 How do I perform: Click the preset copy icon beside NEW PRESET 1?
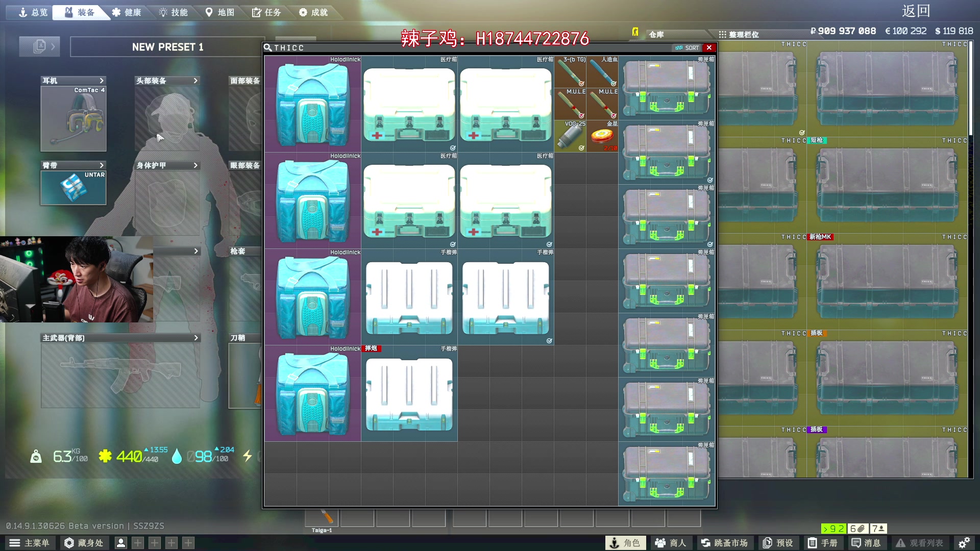click(x=40, y=47)
